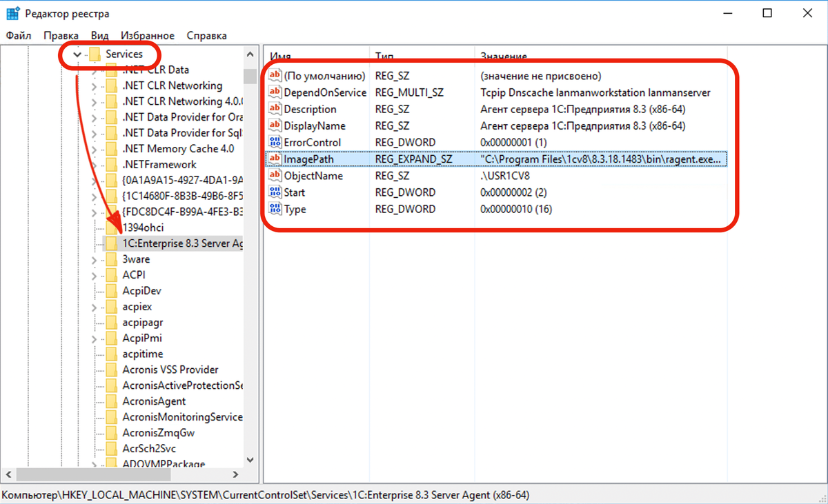The width and height of the screenshot is (828, 504).
Task: Click the Acronis VSS Provider folder icon
Action: (x=112, y=370)
